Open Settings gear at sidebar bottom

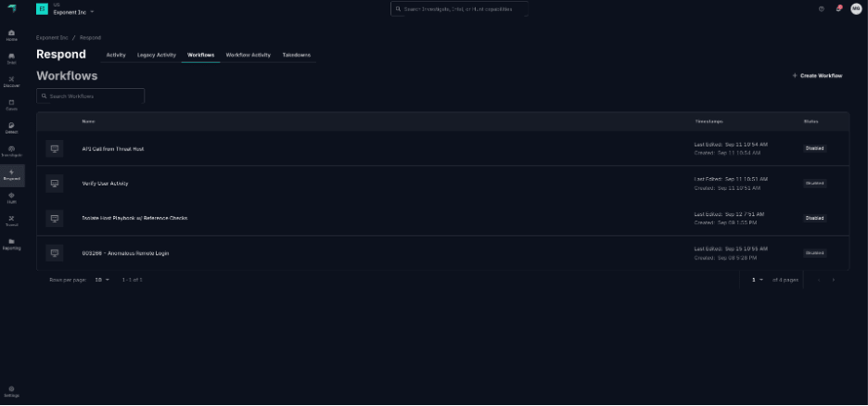pyautogui.click(x=12, y=391)
